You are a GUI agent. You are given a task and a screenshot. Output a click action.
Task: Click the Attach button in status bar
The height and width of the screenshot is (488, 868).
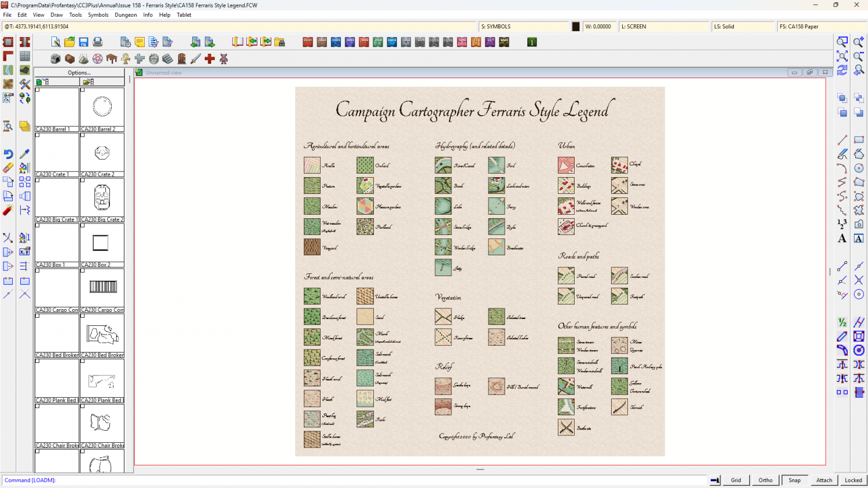(824, 480)
